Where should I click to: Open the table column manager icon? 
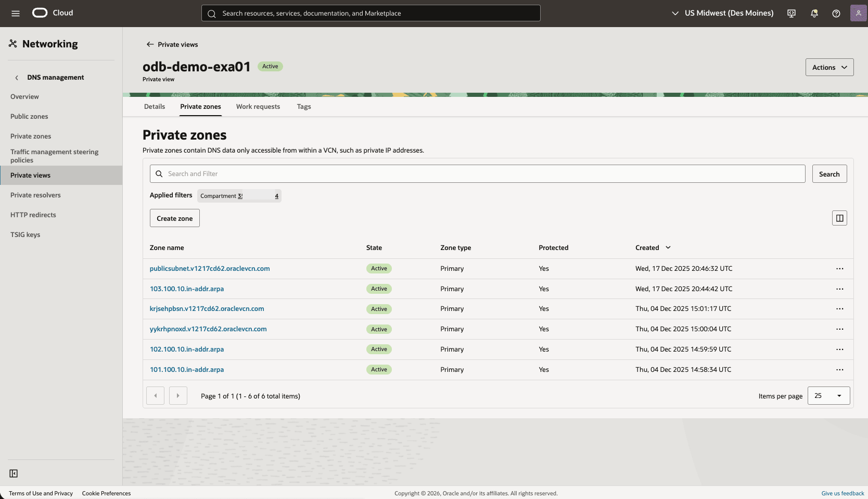(839, 218)
